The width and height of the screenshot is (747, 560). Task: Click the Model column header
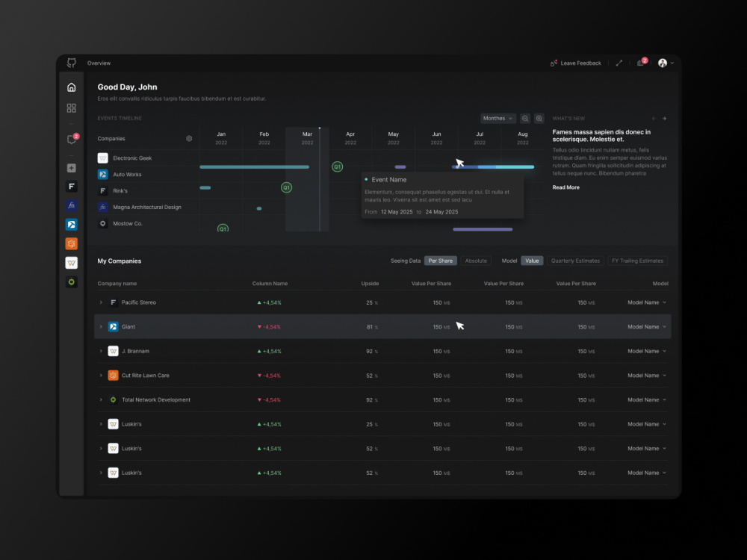[x=660, y=283]
